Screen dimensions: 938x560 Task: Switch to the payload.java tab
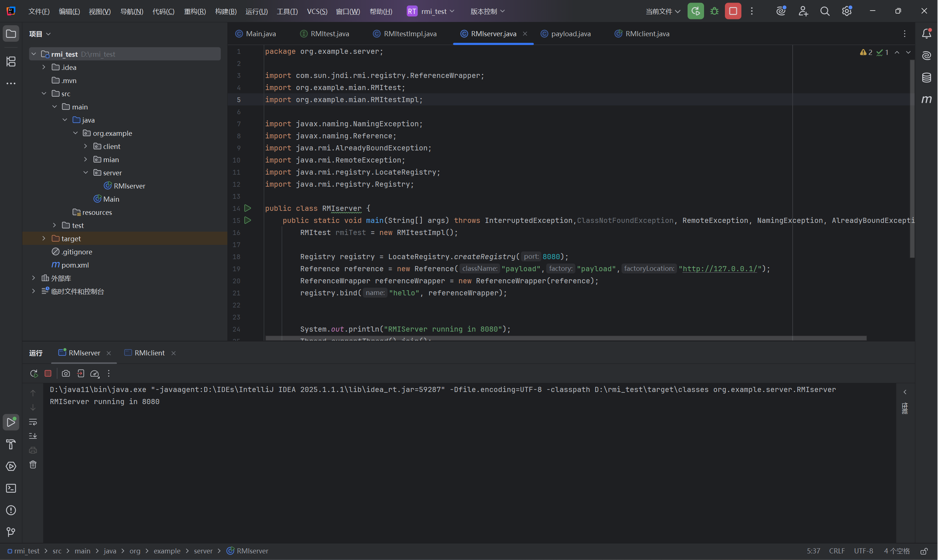tap(565, 34)
